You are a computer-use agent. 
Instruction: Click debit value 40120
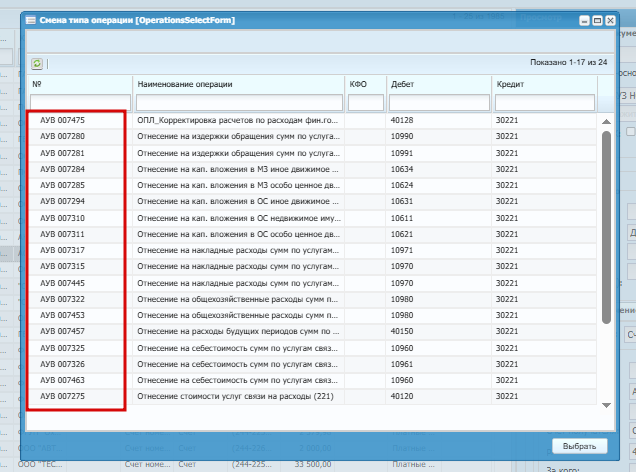(402, 397)
